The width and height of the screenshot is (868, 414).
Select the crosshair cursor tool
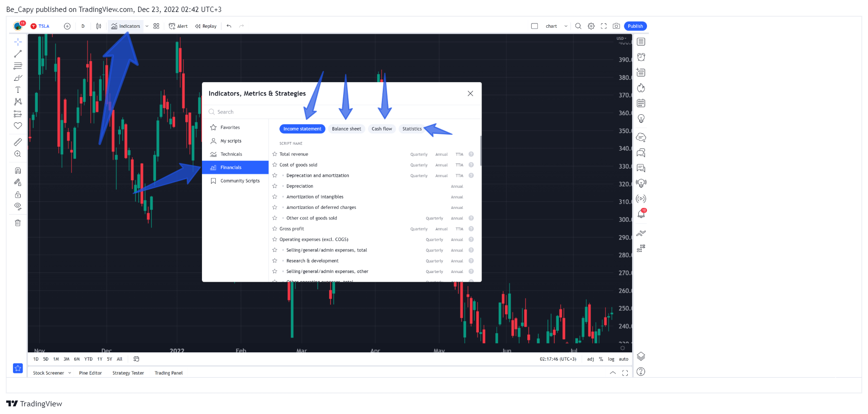pyautogui.click(x=18, y=42)
